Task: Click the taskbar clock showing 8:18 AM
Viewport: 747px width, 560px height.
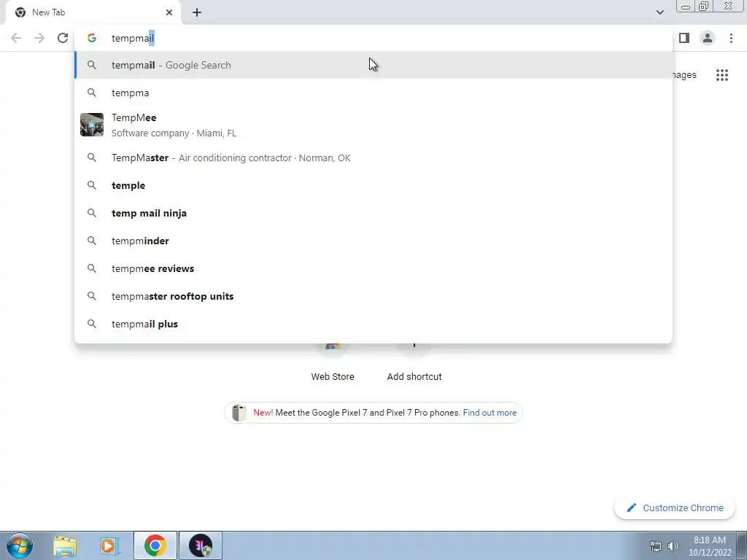Action: click(x=710, y=546)
